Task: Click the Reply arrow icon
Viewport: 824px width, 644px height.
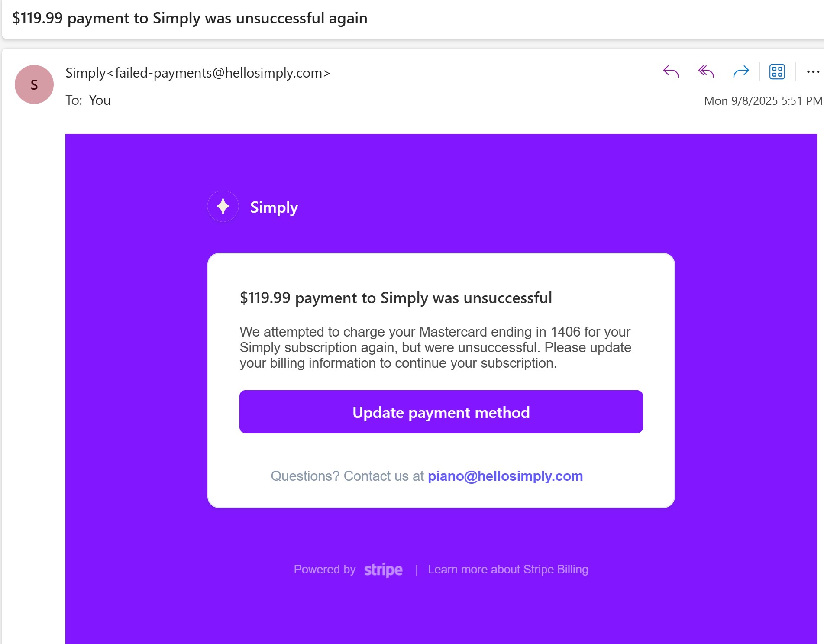Action: pos(671,71)
